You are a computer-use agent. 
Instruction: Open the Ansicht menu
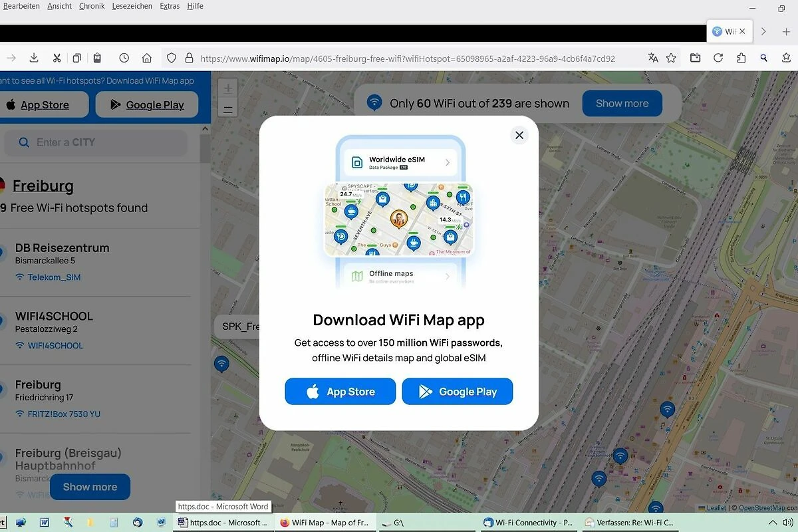(x=60, y=6)
